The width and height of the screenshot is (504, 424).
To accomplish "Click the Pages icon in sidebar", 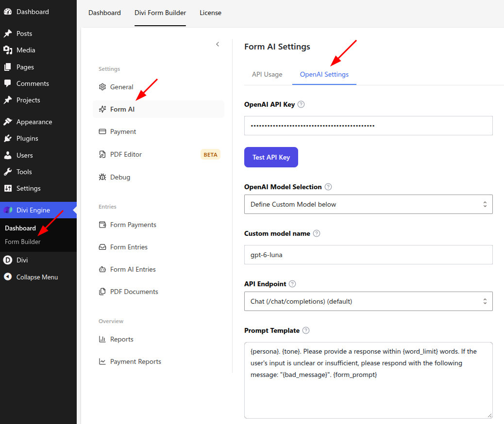I will (x=8, y=67).
